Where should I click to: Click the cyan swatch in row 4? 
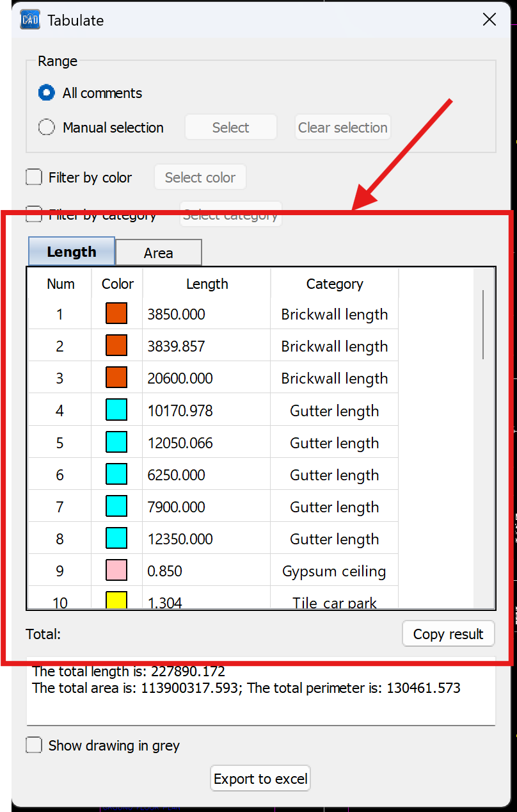tap(116, 410)
